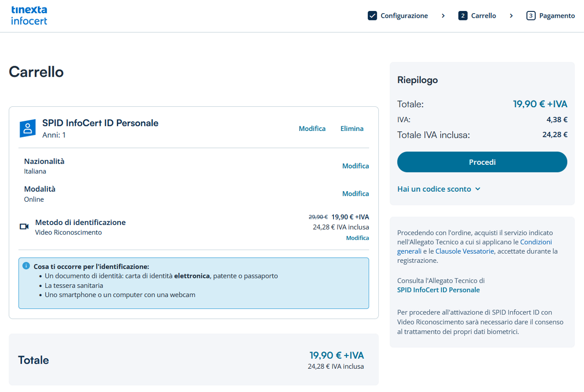Click the 'Anni: 1' text
The image size is (584, 392).
(54, 136)
